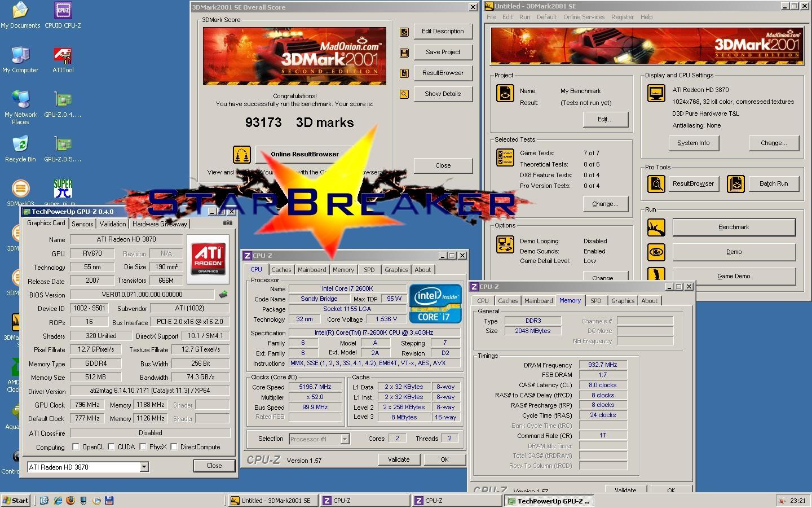
Task: Enable the OpenCL checkbox in GPU-Z
Action: point(76,447)
